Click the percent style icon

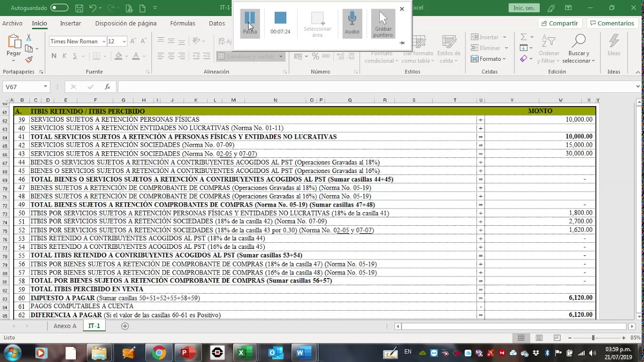tap(315, 57)
